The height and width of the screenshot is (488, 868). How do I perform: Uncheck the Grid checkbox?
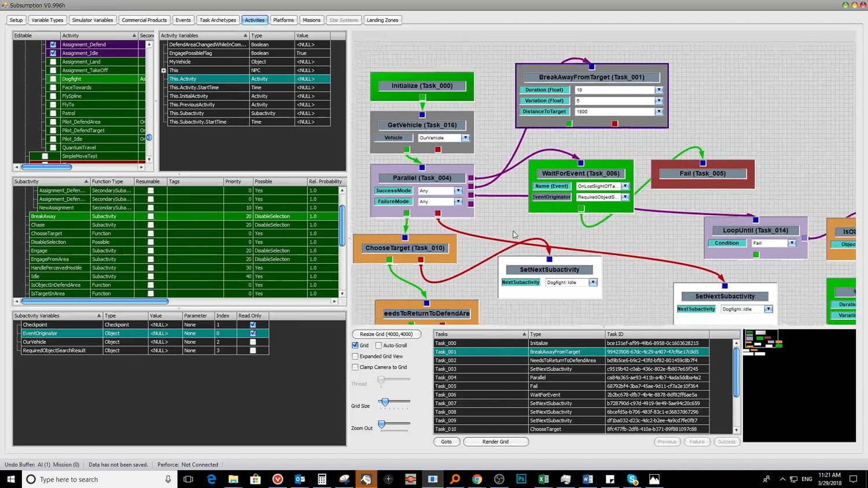(355, 345)
